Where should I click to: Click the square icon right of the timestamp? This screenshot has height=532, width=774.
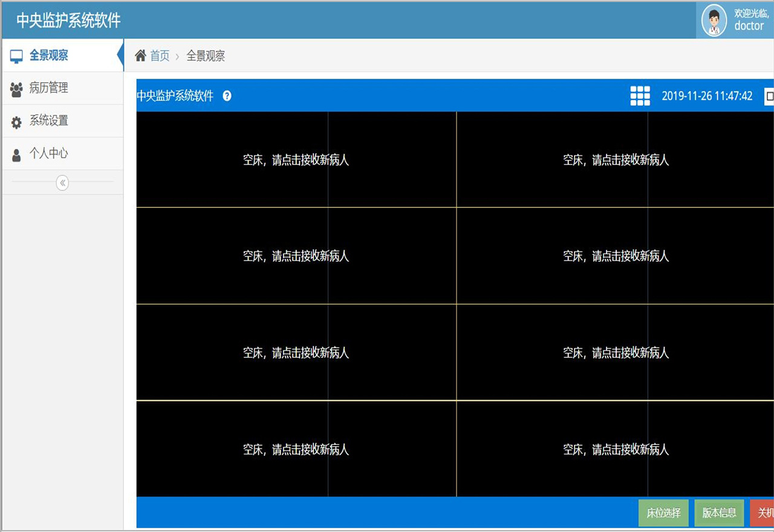click(769, 96)
